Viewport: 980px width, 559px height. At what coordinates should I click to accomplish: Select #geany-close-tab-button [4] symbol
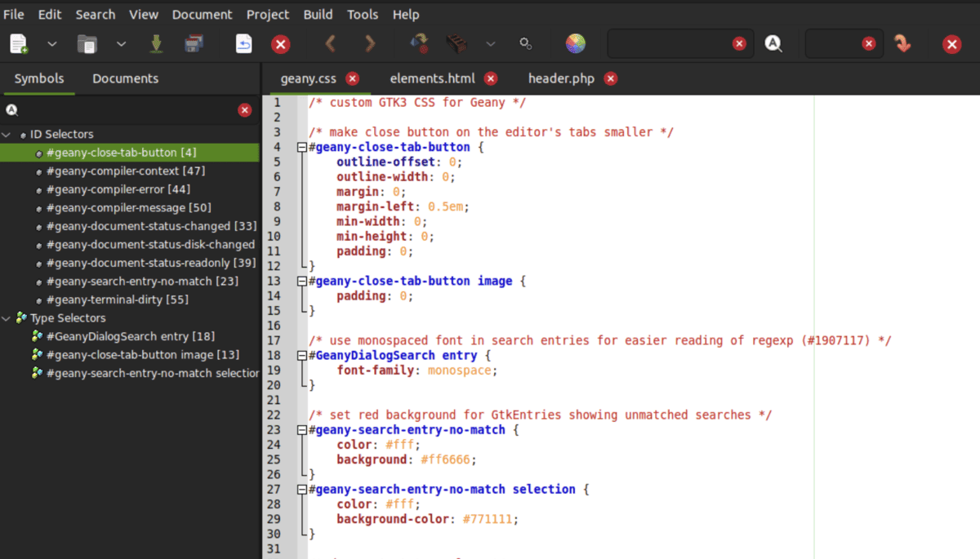tap(121, 153)
